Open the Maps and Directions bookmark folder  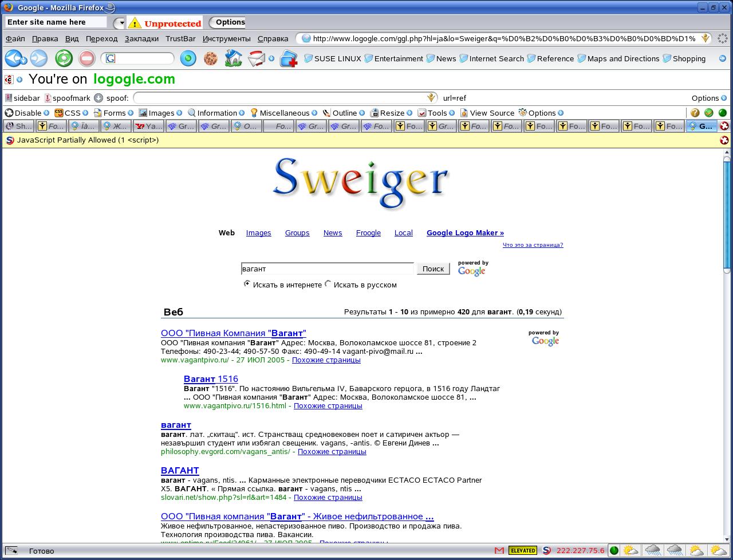pos(618,58)
